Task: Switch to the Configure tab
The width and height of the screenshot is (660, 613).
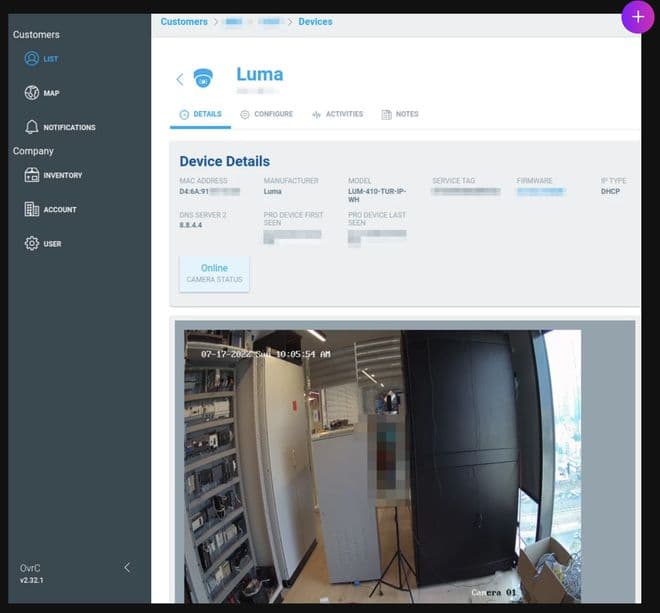Action: tap(266, 115)
